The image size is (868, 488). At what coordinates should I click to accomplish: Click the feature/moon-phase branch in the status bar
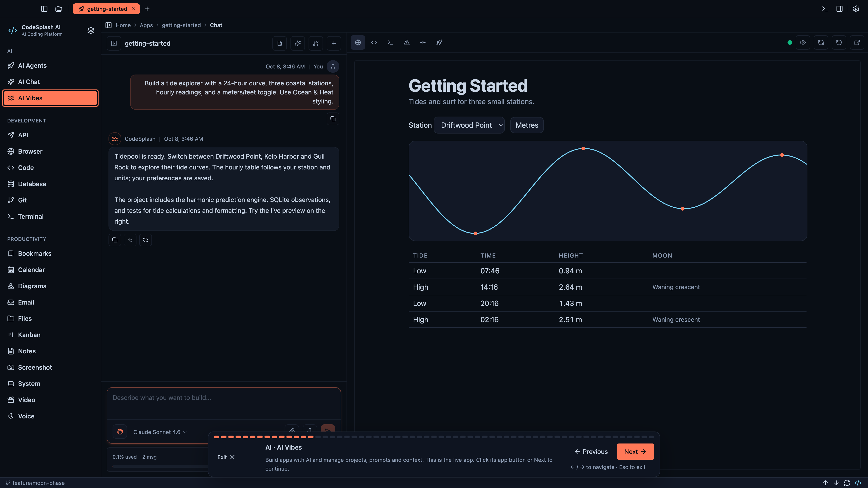pyautogui.click(x=35, y=483)
